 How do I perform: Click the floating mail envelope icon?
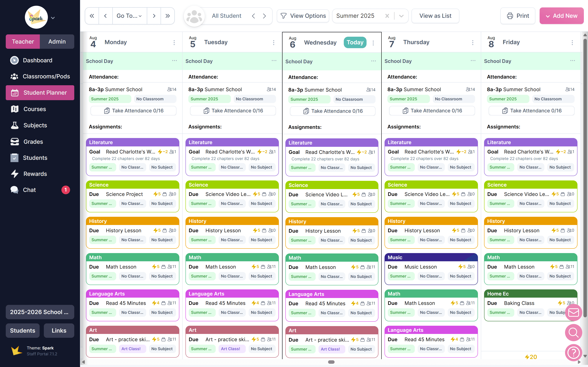pos(573,312)
